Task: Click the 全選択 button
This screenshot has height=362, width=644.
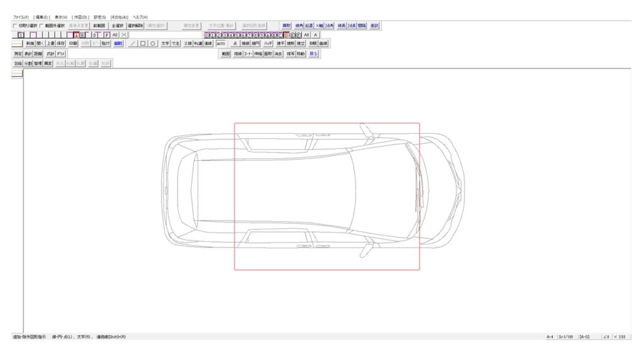Action: [x=118, y=26]
